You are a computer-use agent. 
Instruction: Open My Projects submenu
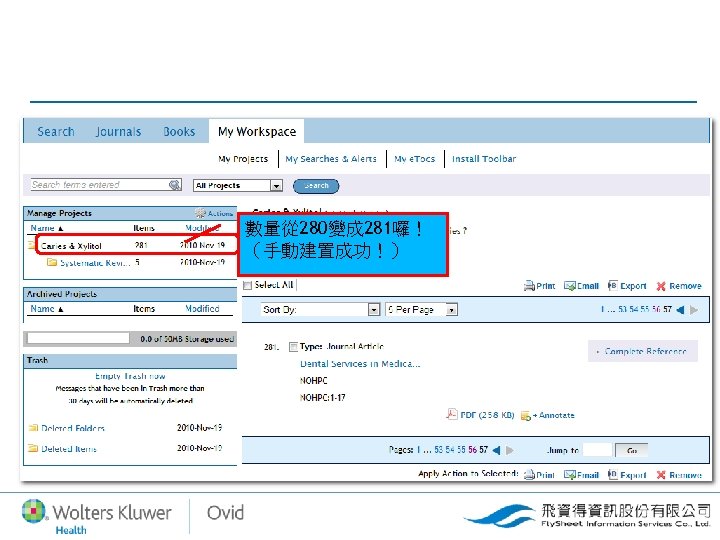pyautogui.click(x=243, y=159)
